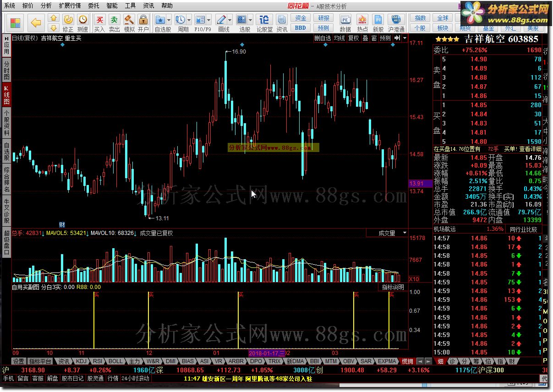Open the 委托 menu
The image size is (553, 392).
93,6
